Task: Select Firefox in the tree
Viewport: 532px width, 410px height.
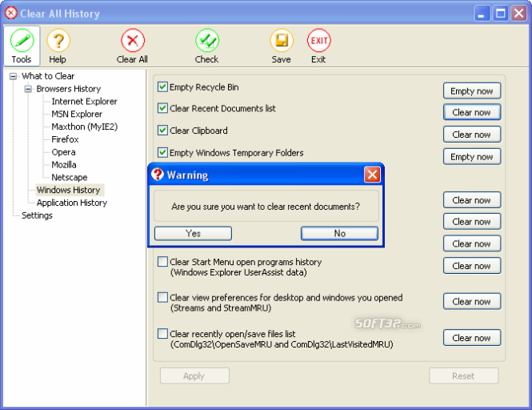Action: coord(65,139)
